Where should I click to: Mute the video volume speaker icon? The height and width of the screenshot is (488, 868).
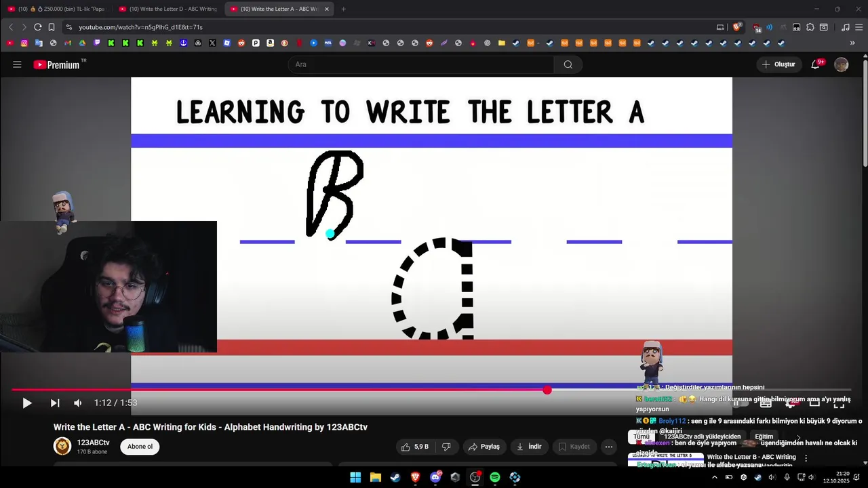78,403
